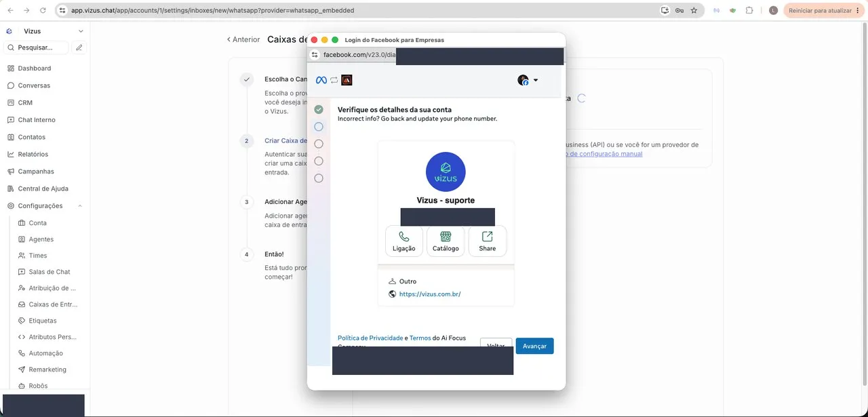Viewport: 868px width, 417px height.
Task: Click the Outro category label
Action: 408,281
